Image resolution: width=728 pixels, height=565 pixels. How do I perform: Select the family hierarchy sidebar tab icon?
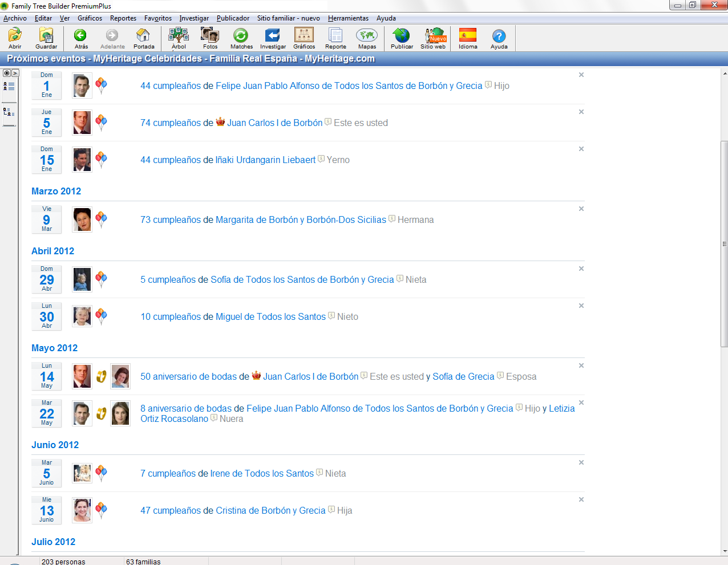[x=9, y=112]
